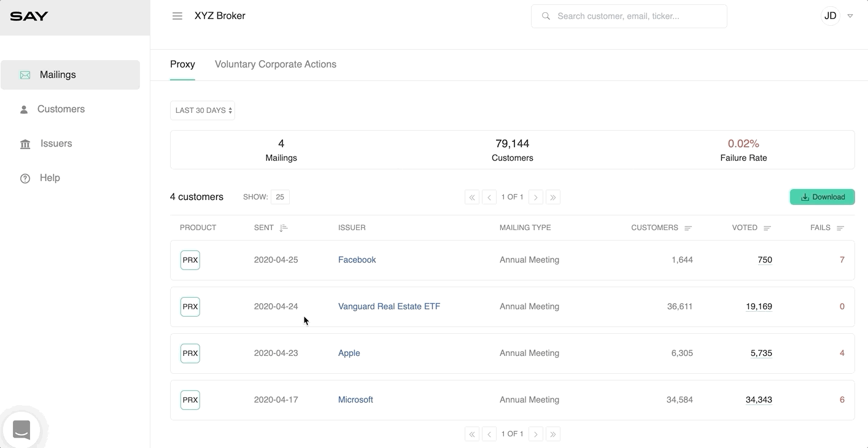Click Microsoft fails count 6
The width and height of the screenshot is (868, 448).
842,400
